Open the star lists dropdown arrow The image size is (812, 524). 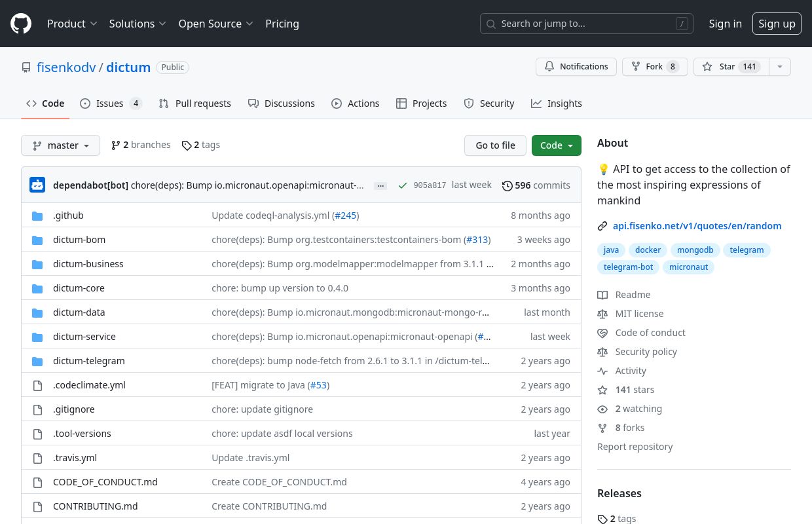coord(779,67)
